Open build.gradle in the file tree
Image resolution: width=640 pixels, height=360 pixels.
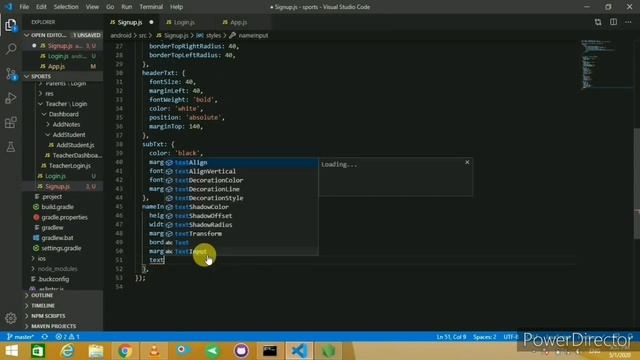pyautogui.click(x=57, y=207)
